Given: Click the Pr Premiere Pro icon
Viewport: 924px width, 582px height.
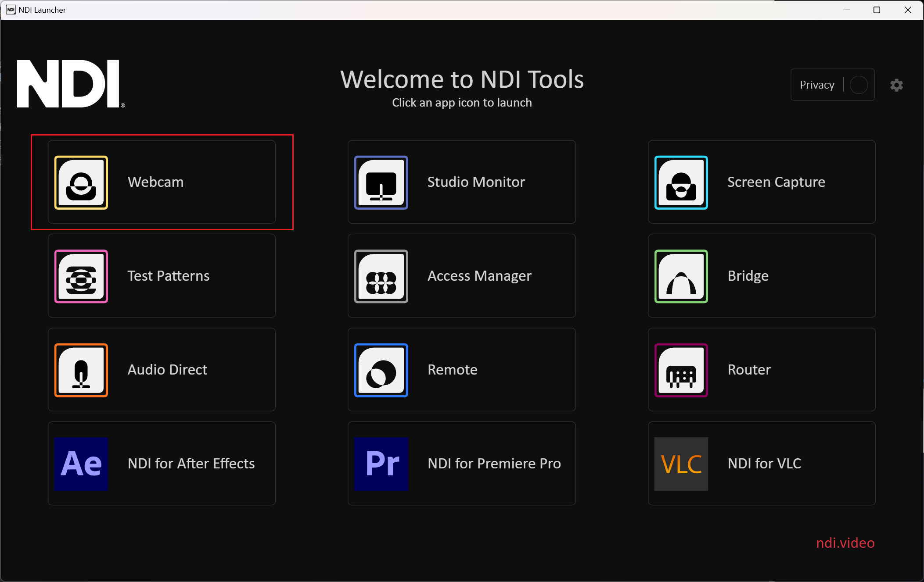Looking at the screenshot, I should tap(381, 464).
